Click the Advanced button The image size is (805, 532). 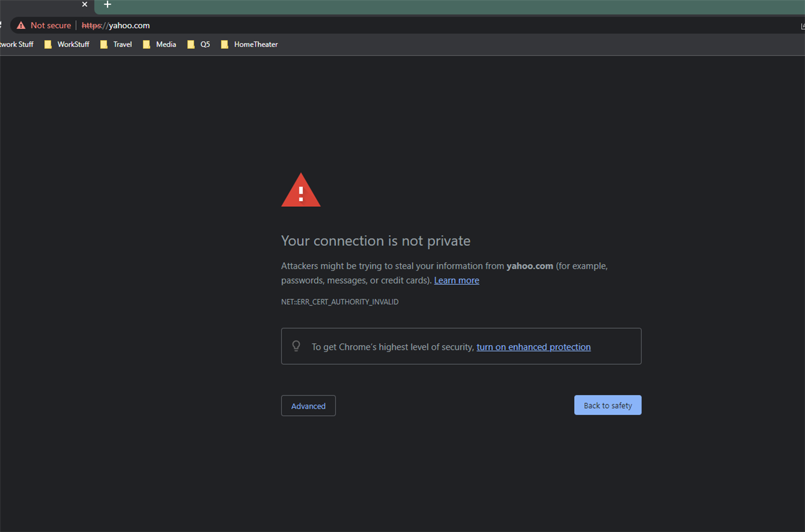point(308,406)
